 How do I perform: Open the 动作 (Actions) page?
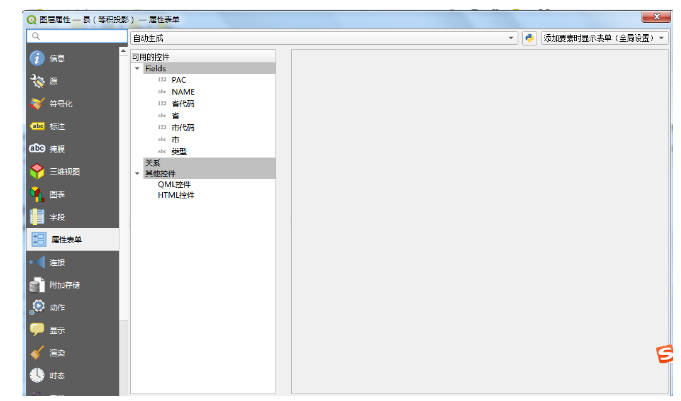(73, 308)
